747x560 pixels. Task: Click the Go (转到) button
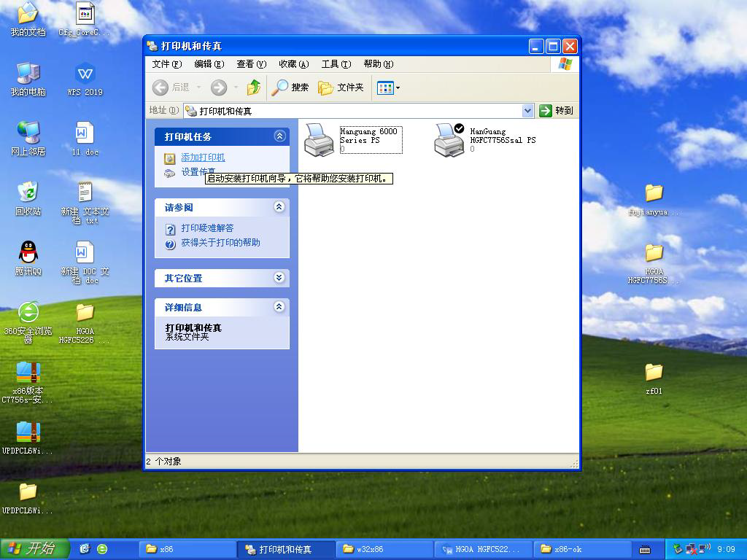click(556, 111)
